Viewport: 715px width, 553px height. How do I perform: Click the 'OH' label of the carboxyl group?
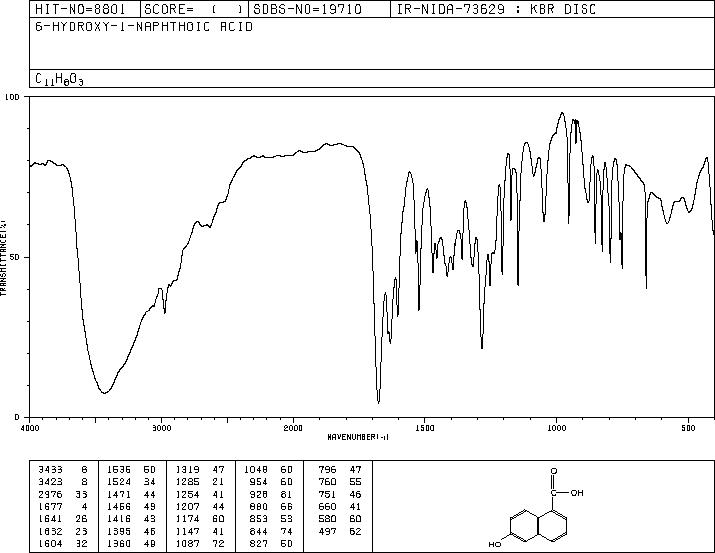577,493
